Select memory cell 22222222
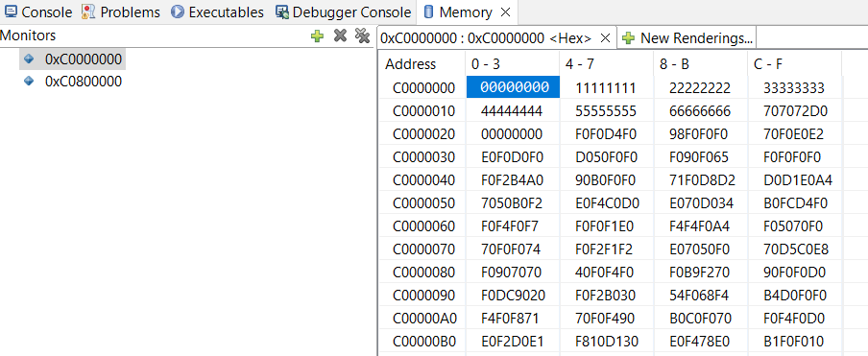The image size is (868, 356). point(700,88)
